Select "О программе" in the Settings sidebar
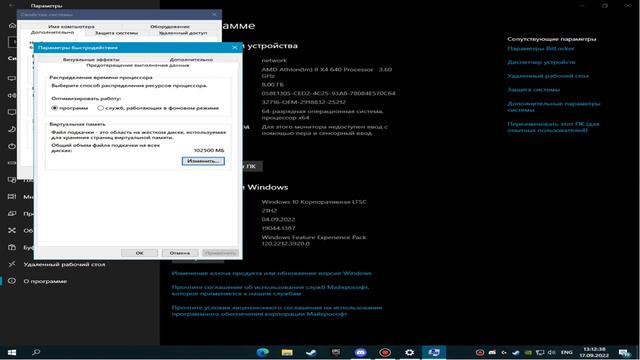The width and height of the screenshot is (640, 360). tap(45, 281)
